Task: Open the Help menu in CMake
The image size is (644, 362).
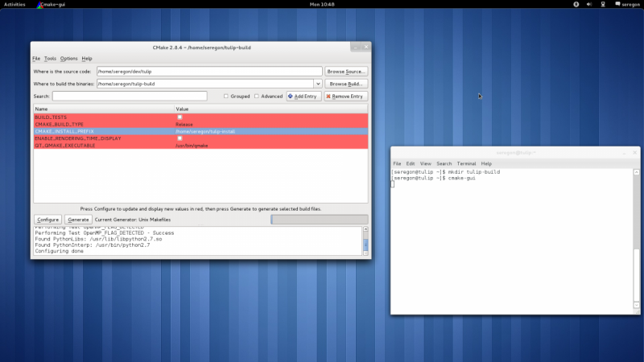Action: tap(87, 58)
